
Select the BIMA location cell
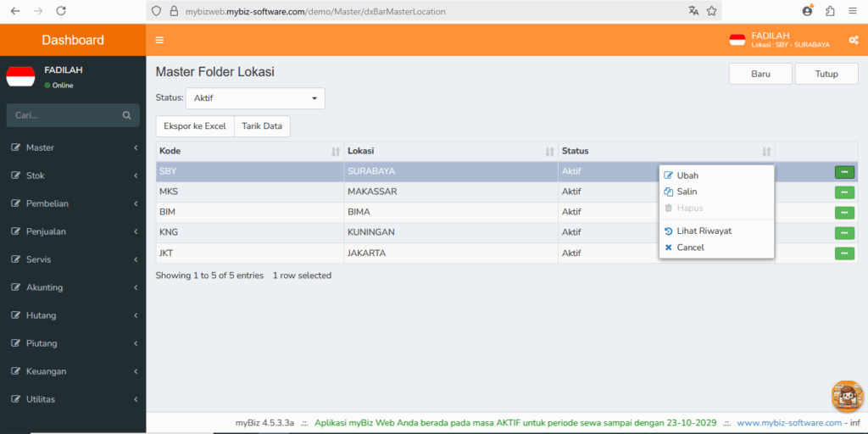pyautogui.click(x=451, y=212)
